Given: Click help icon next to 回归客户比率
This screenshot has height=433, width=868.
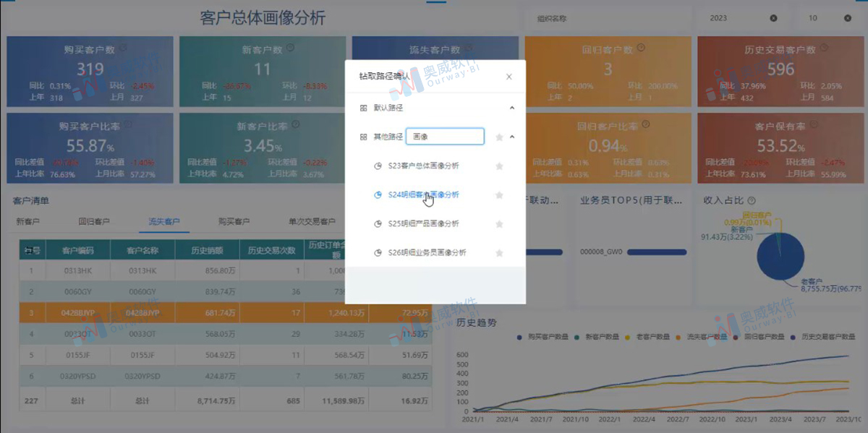Looking at the screenshot, I should 647,124.
